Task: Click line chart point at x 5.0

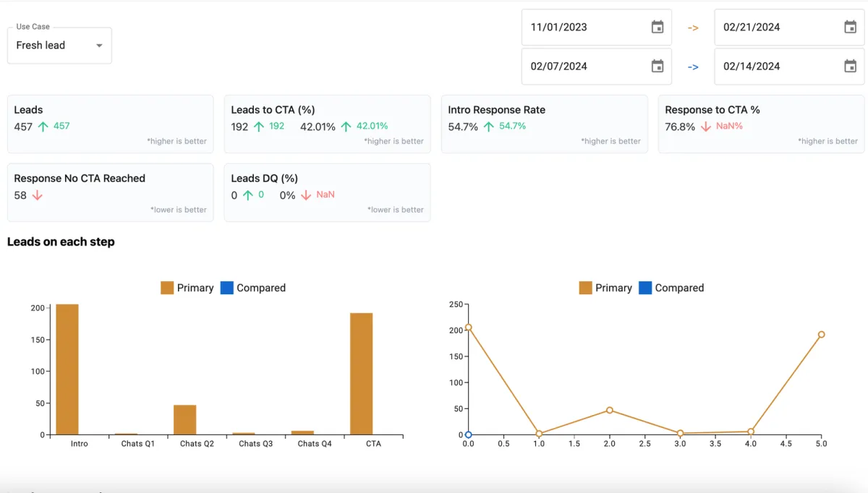Action: (821, 335)
